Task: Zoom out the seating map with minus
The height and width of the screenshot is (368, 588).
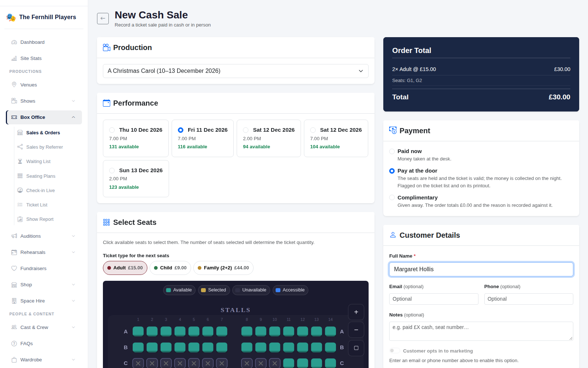Action: pyautogui.click(x=356, y=330)
